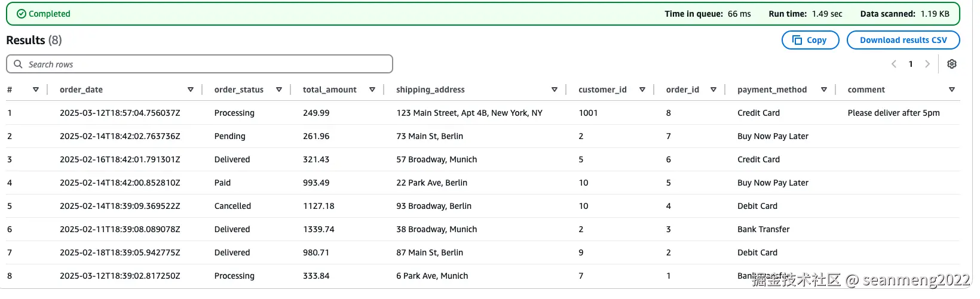The height and width of the screenshot is (299, 980).
Task: Go to the previous results page
Action: click(x=894, y=64)
